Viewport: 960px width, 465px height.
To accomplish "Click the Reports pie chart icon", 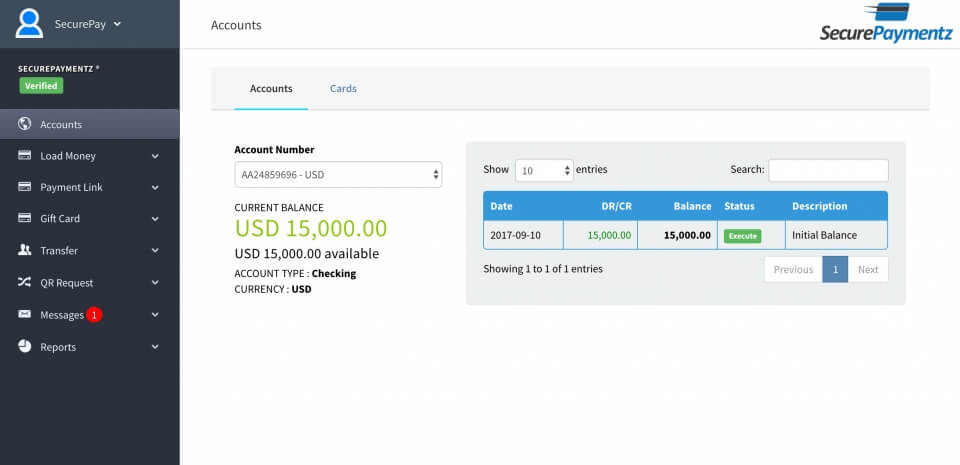I will click(x=25, y=346).
